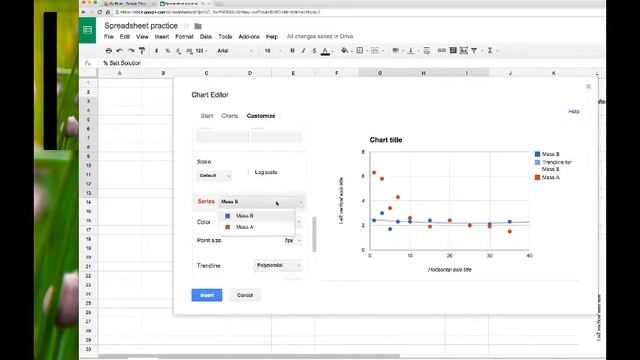Star the Spreadsheet practice document
640x360 pixels.
[x=186, y=26]
